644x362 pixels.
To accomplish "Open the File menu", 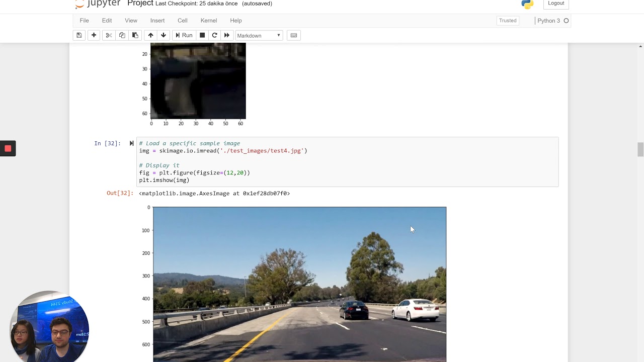I will click(84, 21).
